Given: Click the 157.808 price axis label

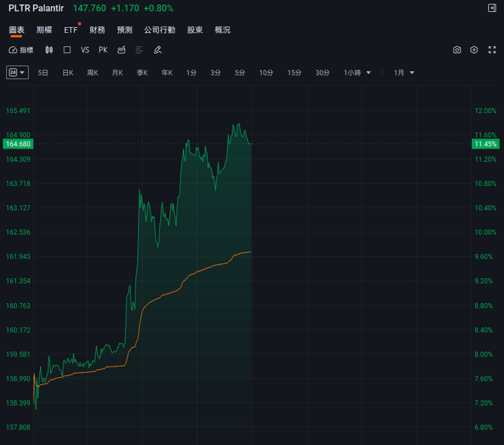Looking at the screenshot, I should (18, 427).
